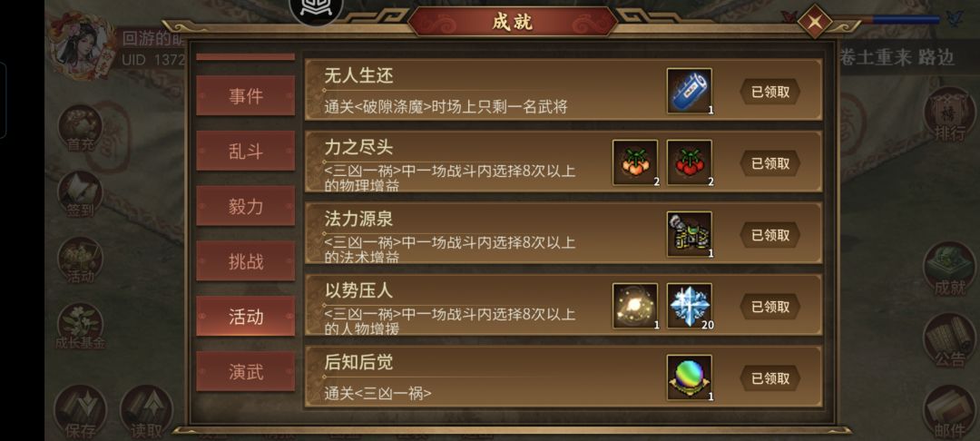
Task: Tap the player avatar portrait
Action: 83,45
